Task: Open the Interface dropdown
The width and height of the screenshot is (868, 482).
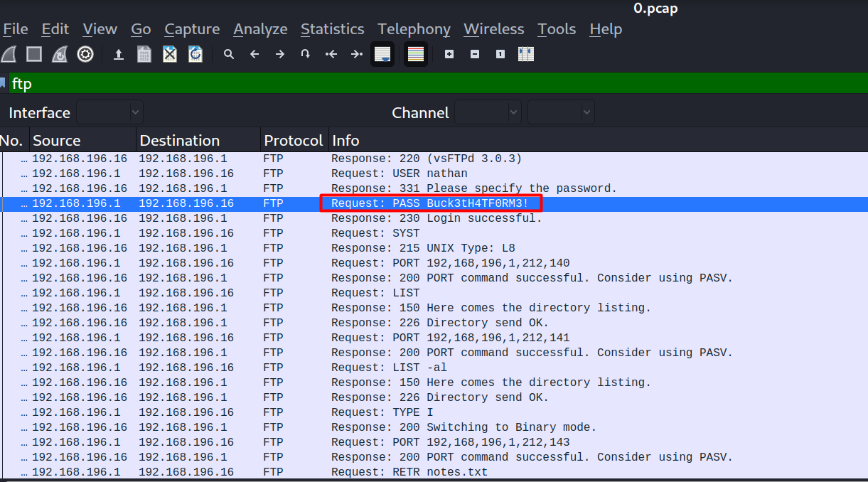Action: (x=109, y=112)
